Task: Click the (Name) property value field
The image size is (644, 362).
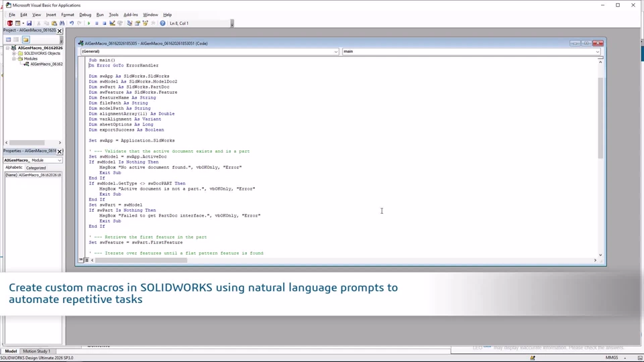Action: pyautogui.click(x=40, y=175)
